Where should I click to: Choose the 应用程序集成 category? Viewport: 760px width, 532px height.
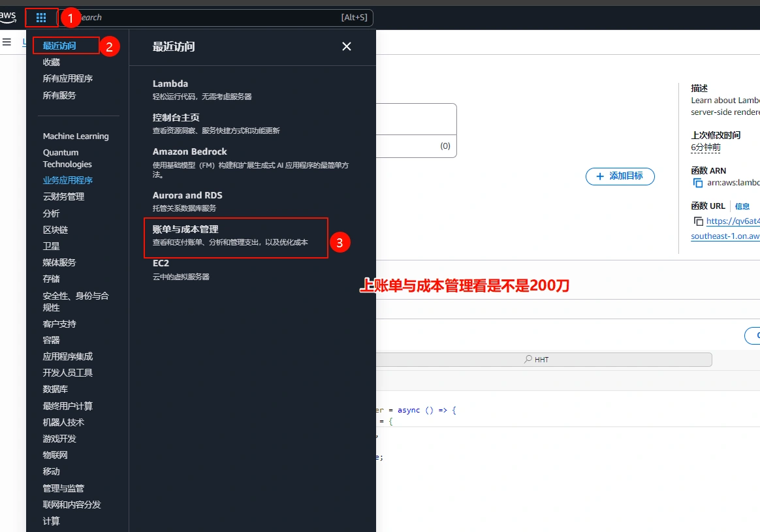pos(68,356)
